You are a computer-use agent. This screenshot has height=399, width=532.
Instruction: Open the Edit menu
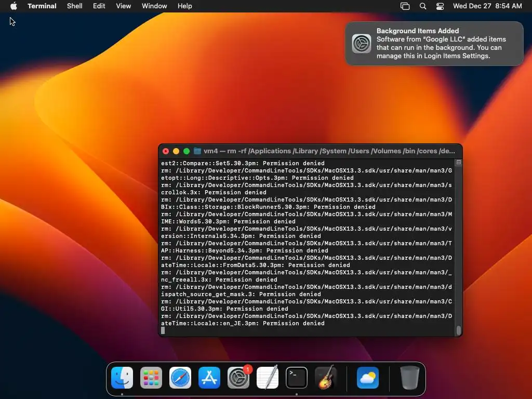tap(99, 6)
